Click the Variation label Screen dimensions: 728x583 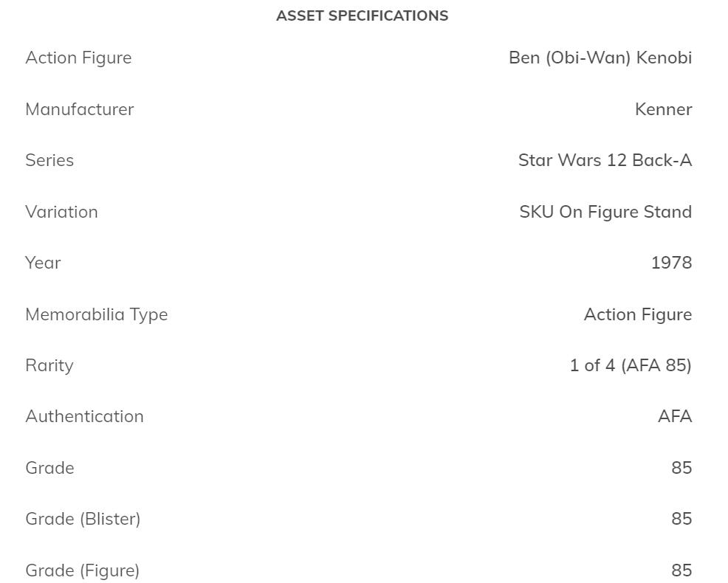61,212
